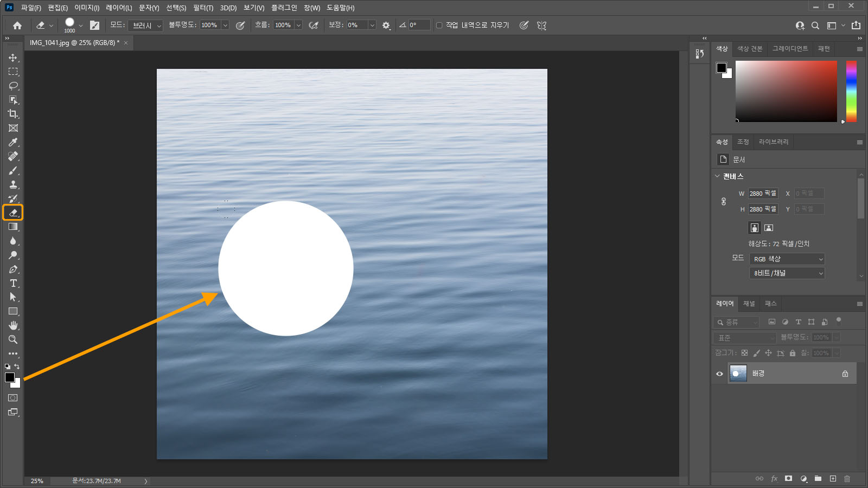Select the Brush tool
Image resolution: width=868 pixels, height=488 pixels.
pos(13,170)
